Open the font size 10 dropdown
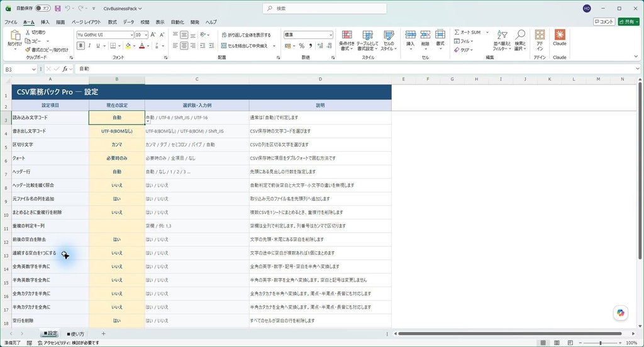644x347 pixels. point(146,35)
